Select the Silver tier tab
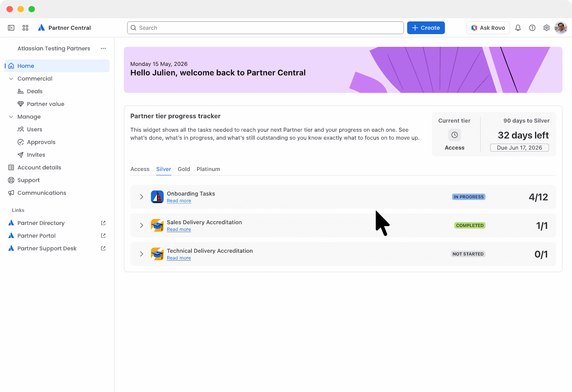Viewport: 572px width, 392px height. point(164,169)
